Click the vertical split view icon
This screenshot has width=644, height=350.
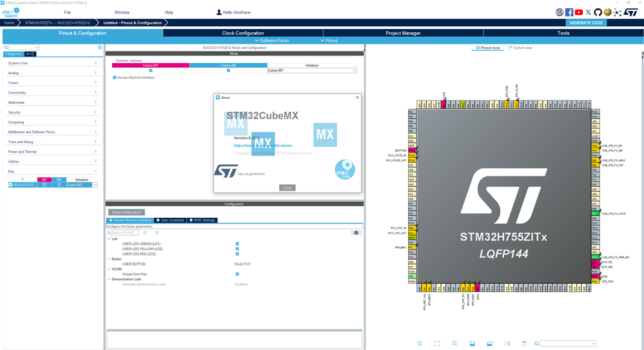(507, 344)
